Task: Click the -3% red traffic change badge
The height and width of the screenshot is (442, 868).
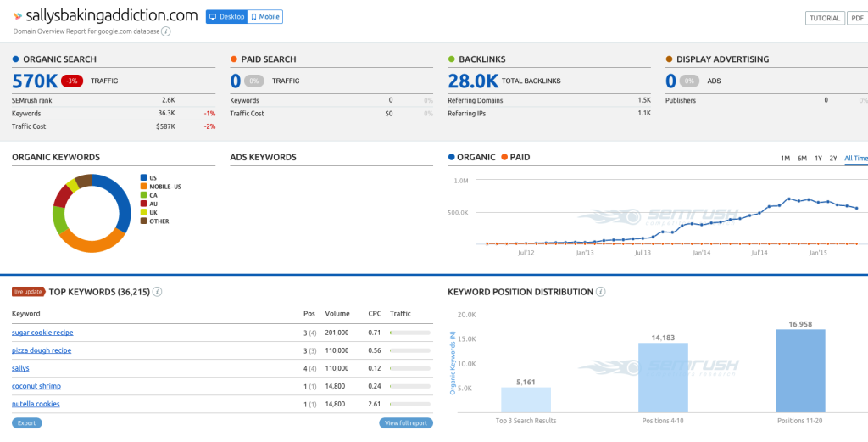Action: point(72,81)
